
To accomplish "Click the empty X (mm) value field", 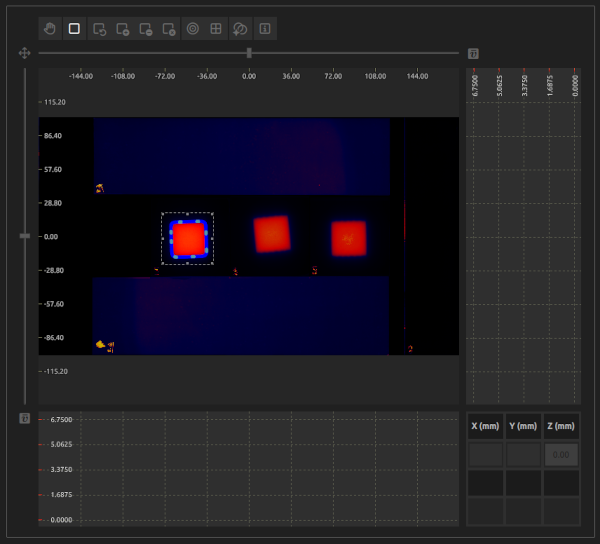I will [486, 454].
